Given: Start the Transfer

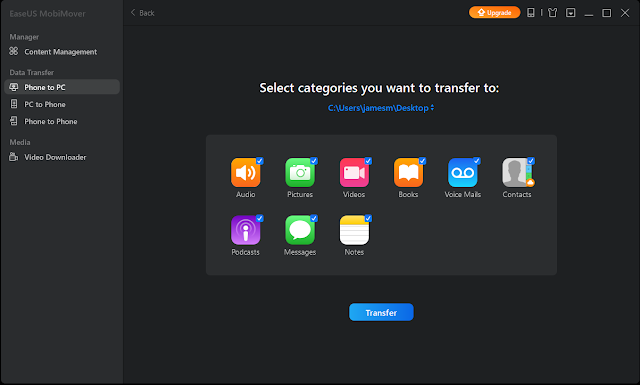Looking at the screenshot, I should 381,312.
